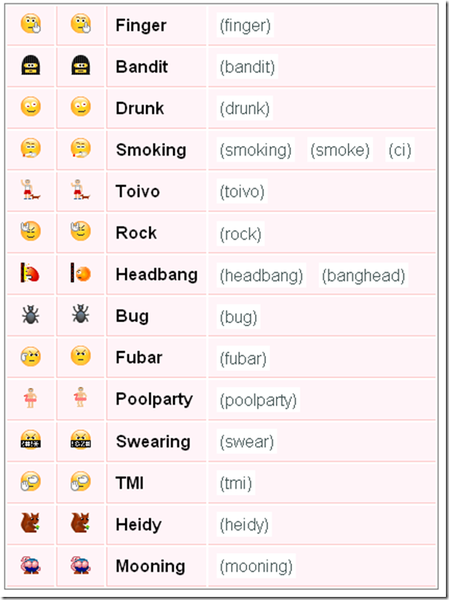Choose the first-column Smoking emoticon

(31, 148)
